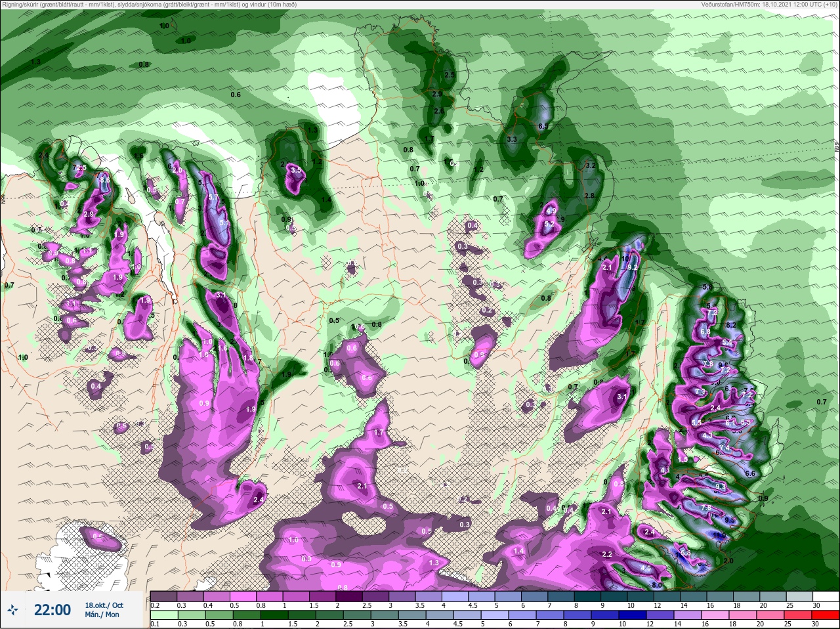The height and width of the screenshot is (629, 840).
Task: Pick the red swatch above 30 in lower legend
Action: coord(827,615)
